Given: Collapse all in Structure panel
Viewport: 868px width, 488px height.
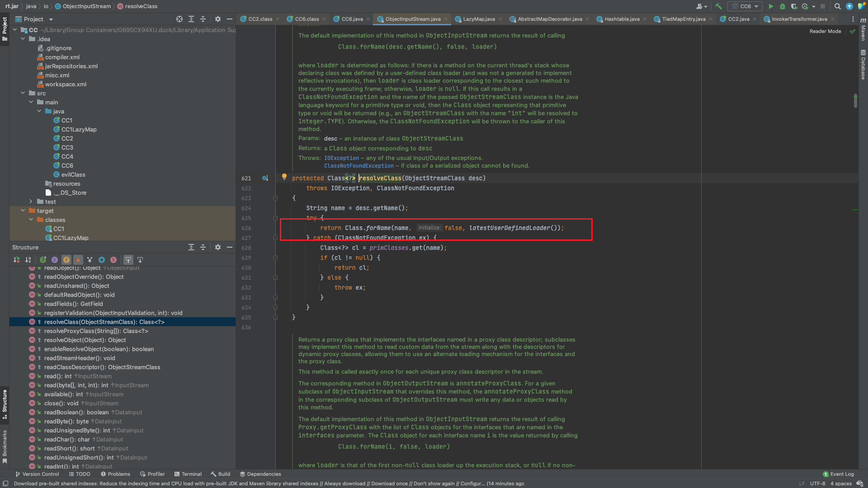Looking at the screenshot, I should coord(203,247).
